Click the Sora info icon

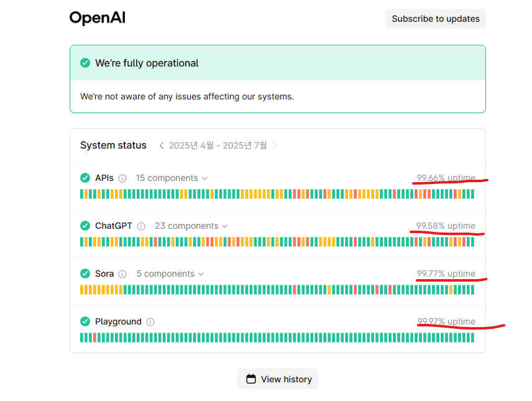[122, 274]
